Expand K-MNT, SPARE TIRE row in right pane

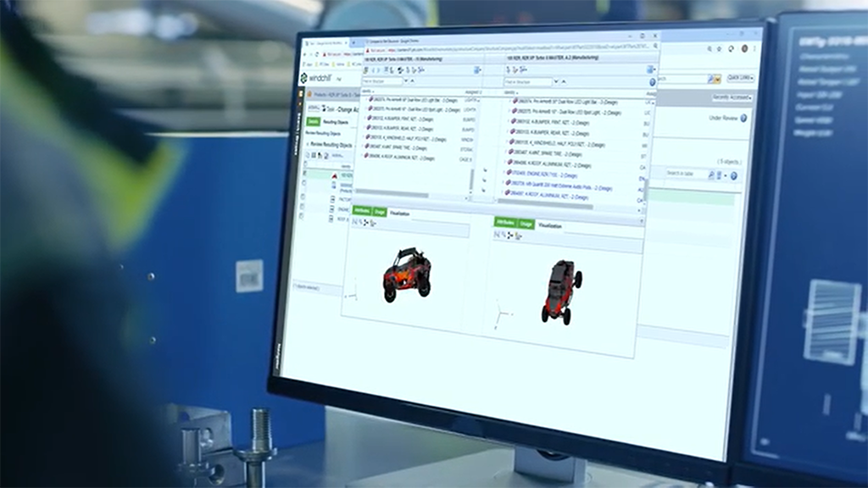[x=506, y=152]
